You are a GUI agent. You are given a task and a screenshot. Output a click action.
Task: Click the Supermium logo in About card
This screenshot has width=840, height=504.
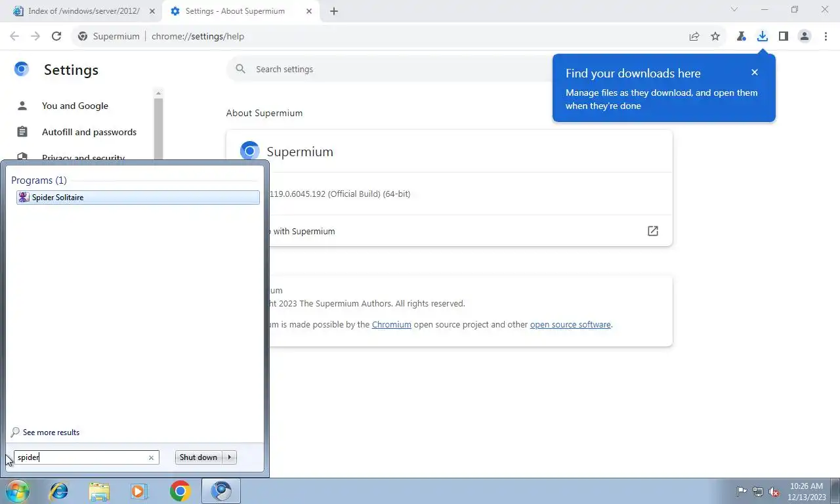point(249,152)
